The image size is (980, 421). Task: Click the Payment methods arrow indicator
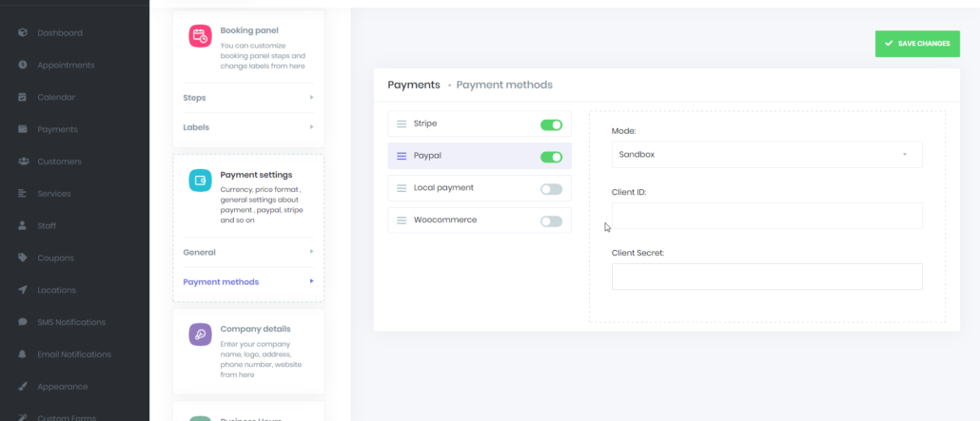311,281
